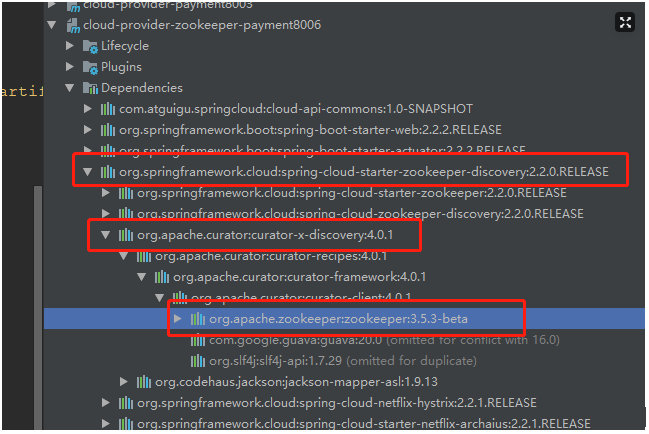Click the Lifecycle folder gear icon
Image resolution: width=649 pixels, height=434 pixels.
[x=90, y=47]
